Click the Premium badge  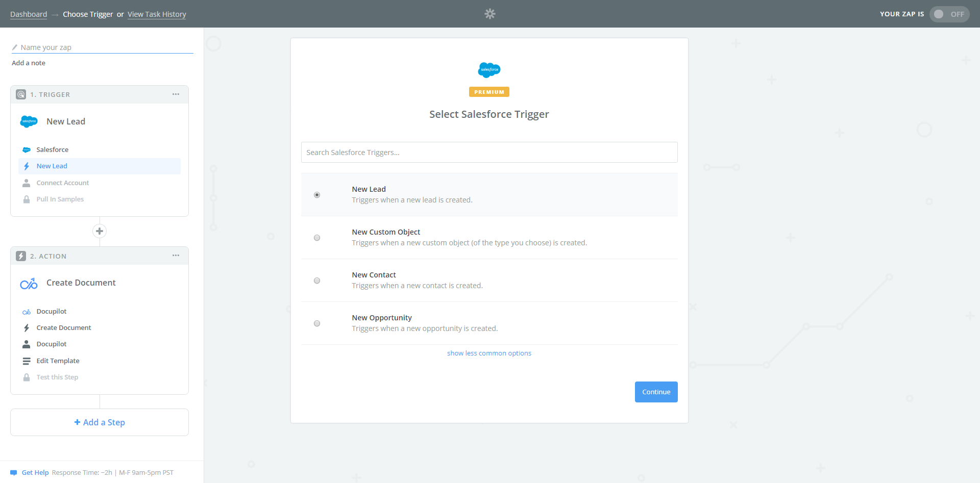489,92
